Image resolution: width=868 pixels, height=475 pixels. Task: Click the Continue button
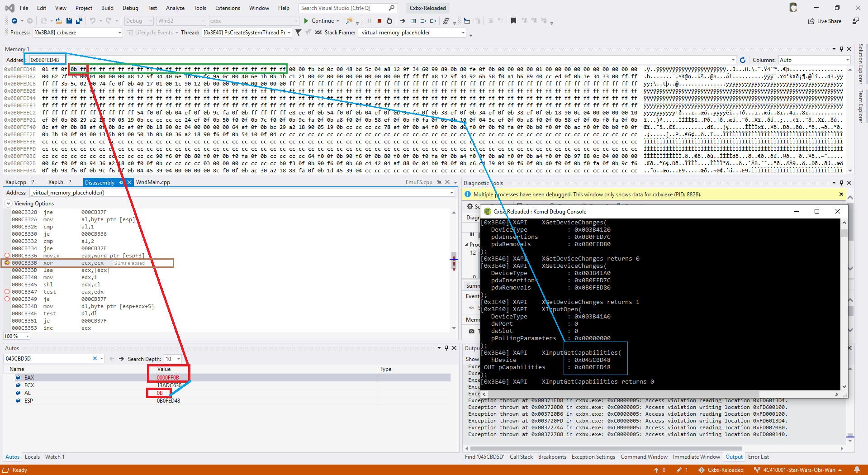[319, 21]
